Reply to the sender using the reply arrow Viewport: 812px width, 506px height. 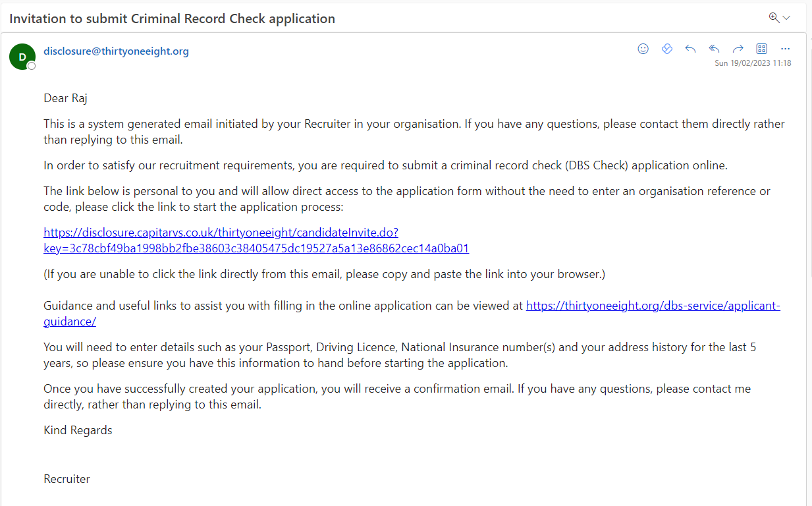690,49
